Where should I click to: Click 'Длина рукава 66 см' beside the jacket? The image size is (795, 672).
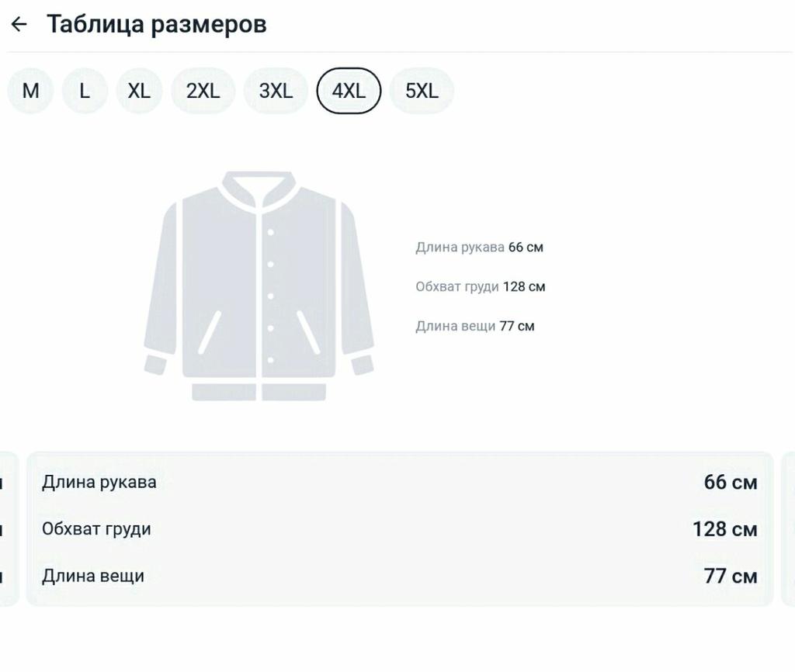[479, 248]
